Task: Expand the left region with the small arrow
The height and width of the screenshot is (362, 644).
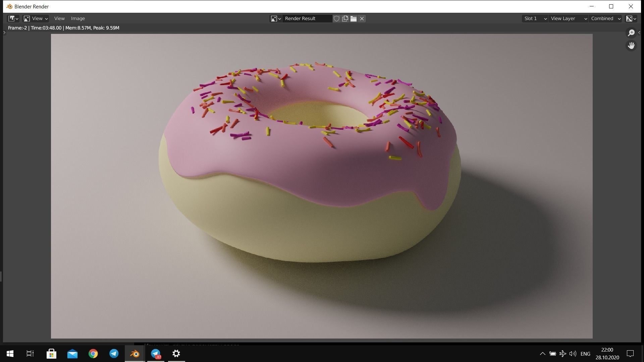Action: coord(4,33)
